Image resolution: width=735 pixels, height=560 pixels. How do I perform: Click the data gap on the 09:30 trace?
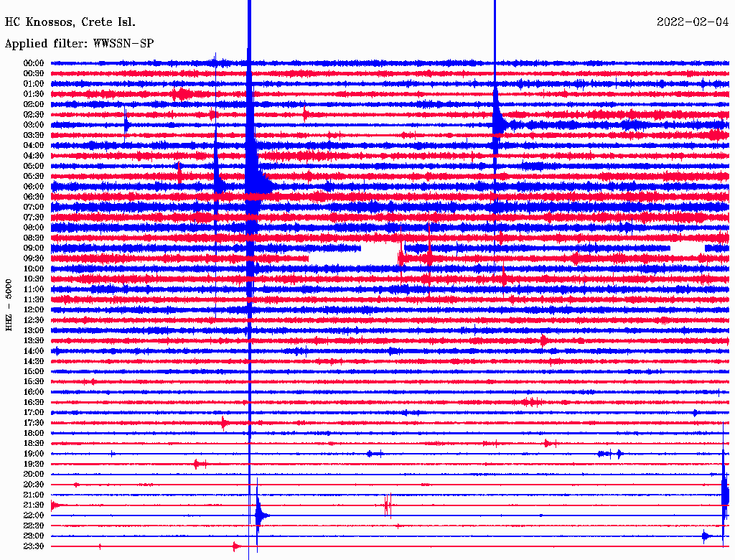tap(353, 258)
